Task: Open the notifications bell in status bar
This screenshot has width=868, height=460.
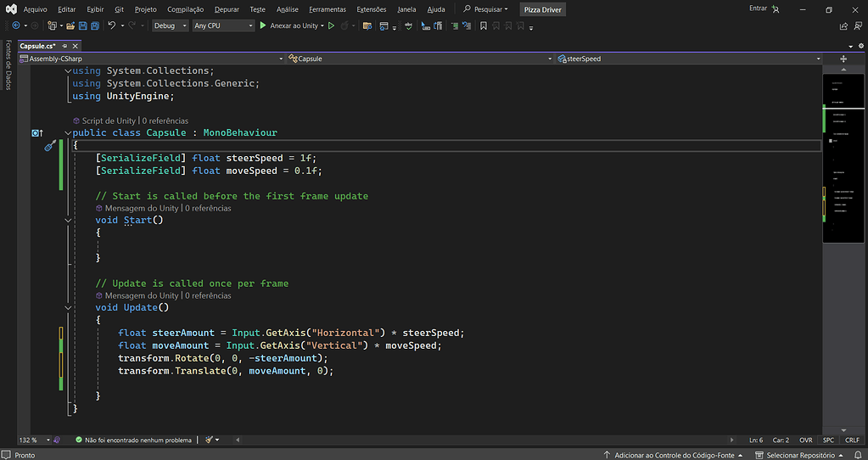Action: (x=857, y=455)
